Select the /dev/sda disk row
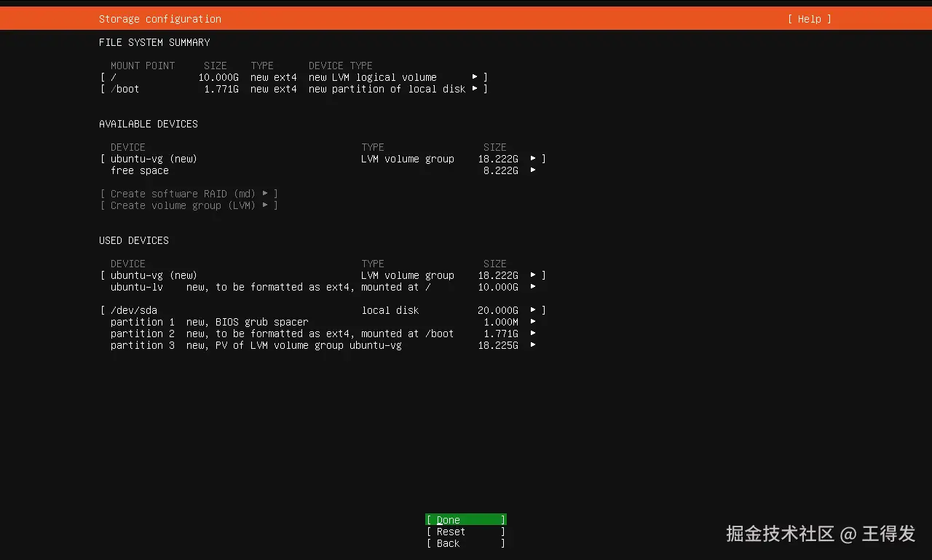This screenshot has height=560, width=932. point(323,310)
